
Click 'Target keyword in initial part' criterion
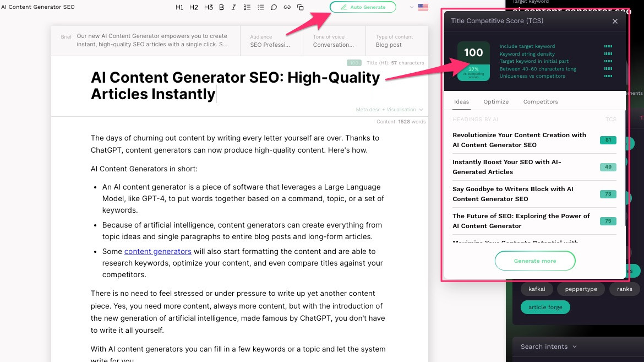(534, 61)
